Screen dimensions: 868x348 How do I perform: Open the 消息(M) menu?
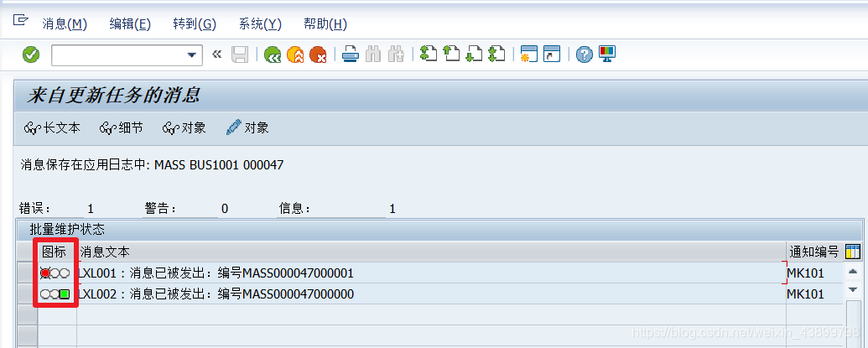tap(65, 24)
